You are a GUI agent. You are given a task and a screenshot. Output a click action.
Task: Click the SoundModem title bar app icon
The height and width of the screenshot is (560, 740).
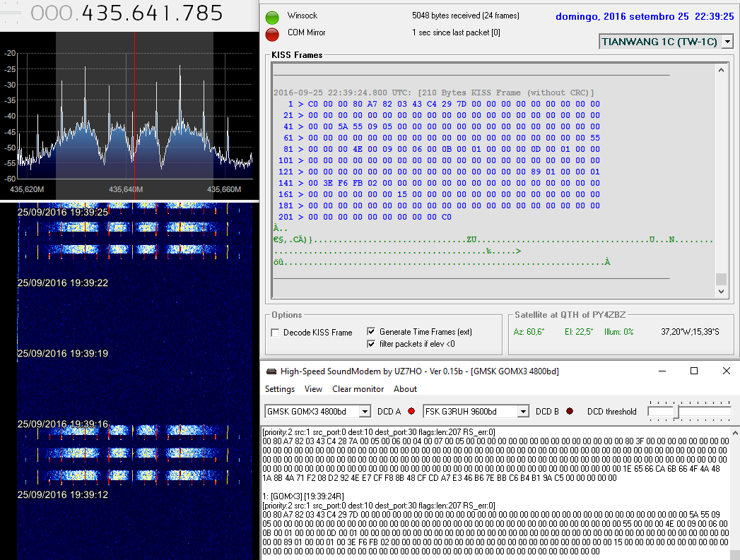coord(271,371)
